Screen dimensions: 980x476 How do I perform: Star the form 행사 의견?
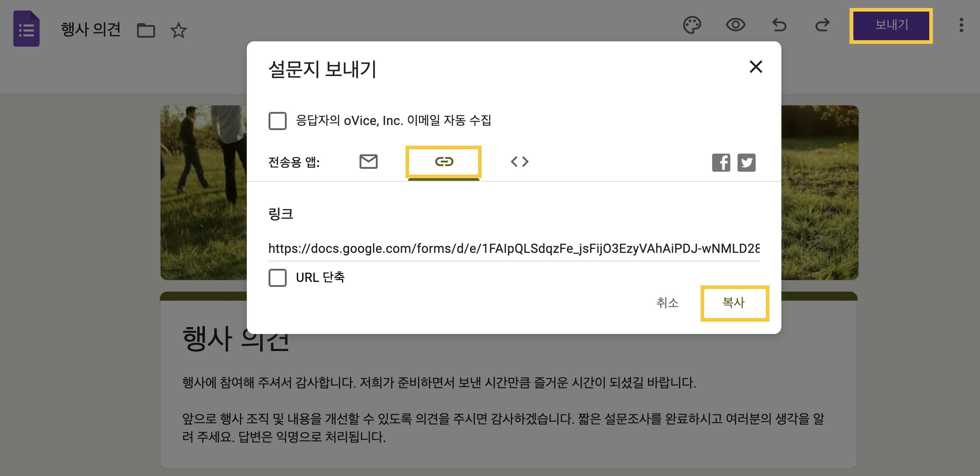point(178,30)
